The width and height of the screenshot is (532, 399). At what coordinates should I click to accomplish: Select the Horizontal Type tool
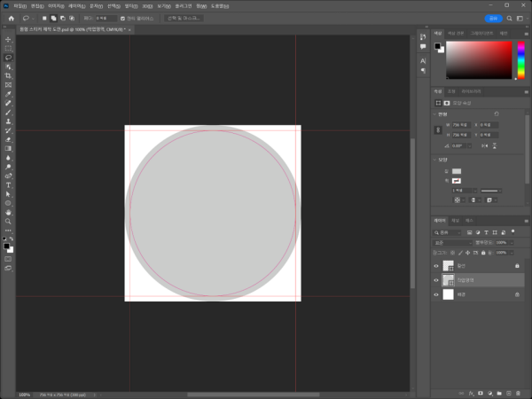coord(9,184)
